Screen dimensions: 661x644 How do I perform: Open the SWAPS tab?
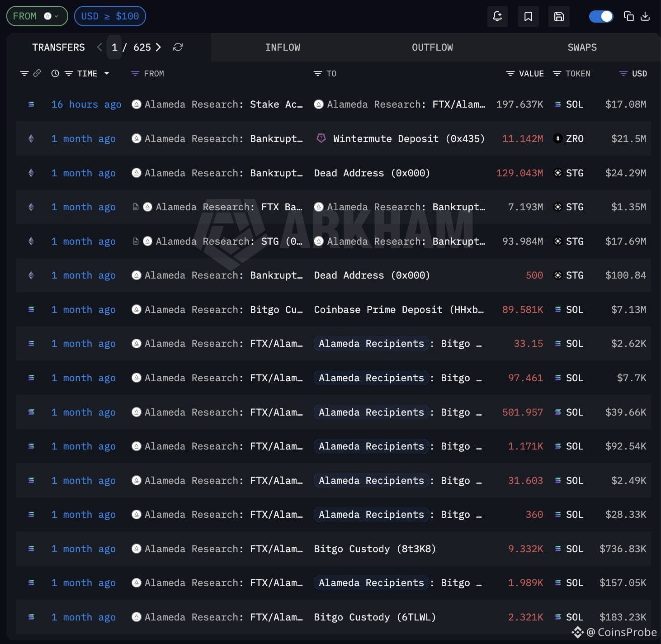(x=582, y=47)
